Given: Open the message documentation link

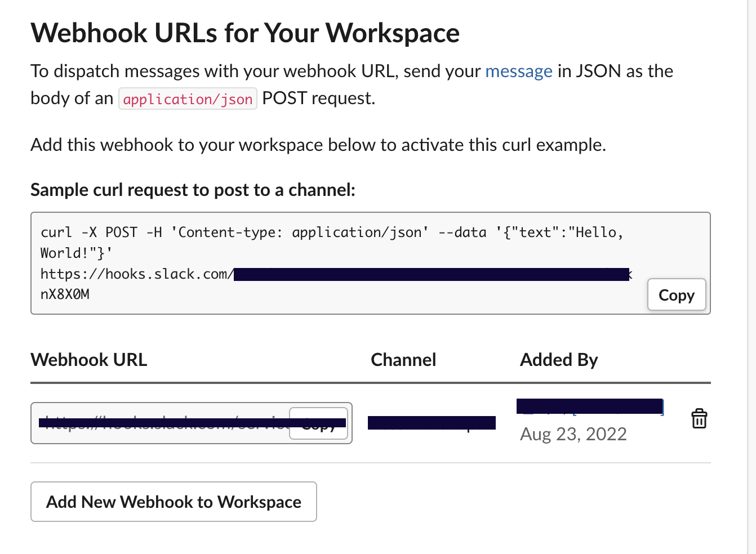Looking at the screenshot, I should (518, 71).
